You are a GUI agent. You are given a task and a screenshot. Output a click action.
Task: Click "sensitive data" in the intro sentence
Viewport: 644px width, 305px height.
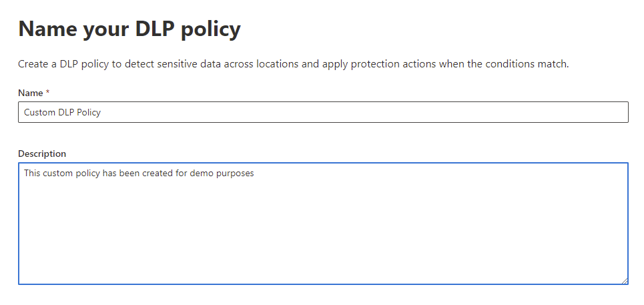click(206, 65)
